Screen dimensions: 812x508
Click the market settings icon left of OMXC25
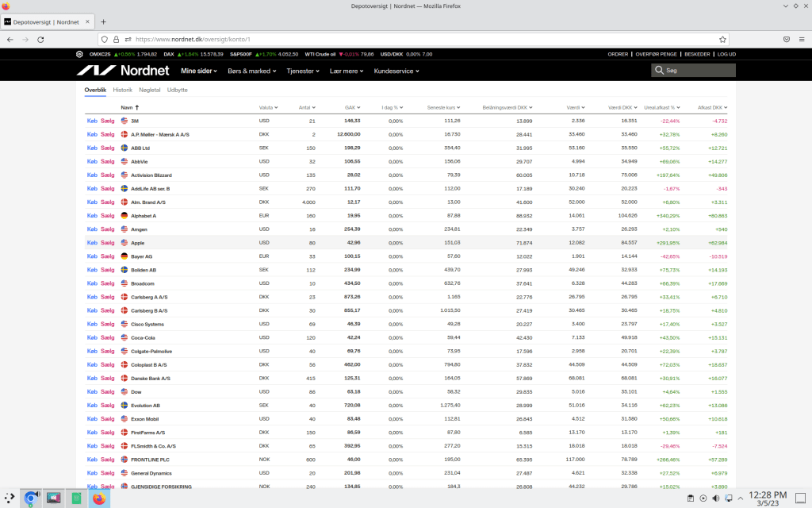79,54
